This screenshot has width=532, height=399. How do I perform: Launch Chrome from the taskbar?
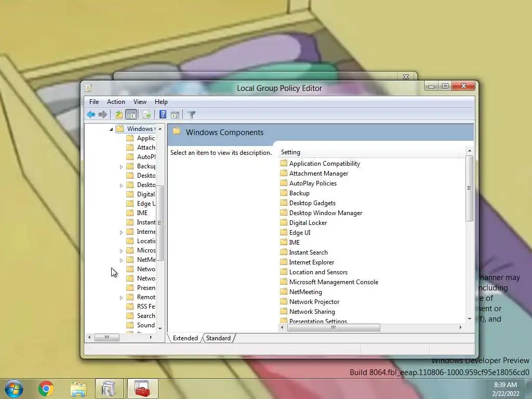click(x=46, y=389)
